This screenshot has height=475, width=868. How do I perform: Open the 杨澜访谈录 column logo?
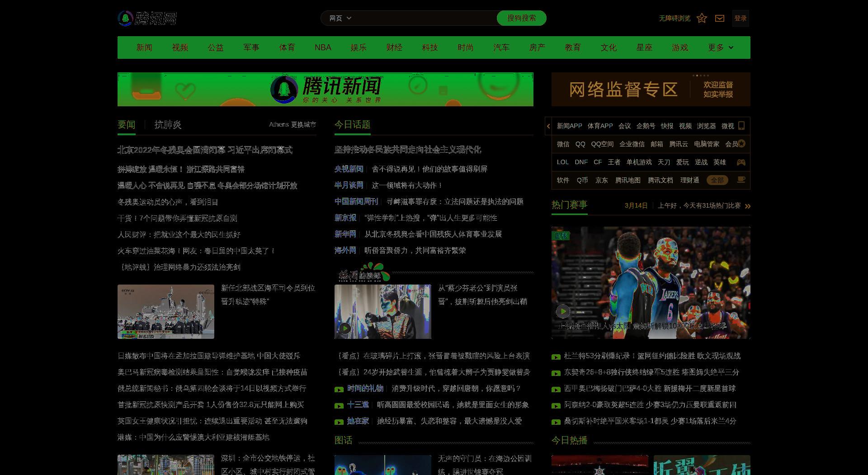[x=363, y=273]
